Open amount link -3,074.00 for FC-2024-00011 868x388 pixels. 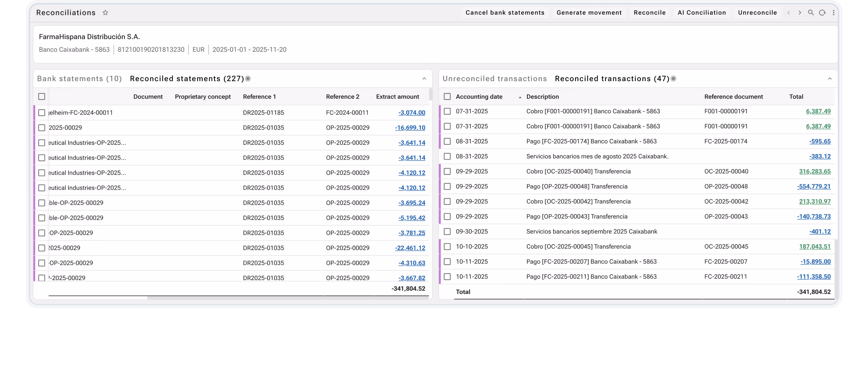[412, 113]
